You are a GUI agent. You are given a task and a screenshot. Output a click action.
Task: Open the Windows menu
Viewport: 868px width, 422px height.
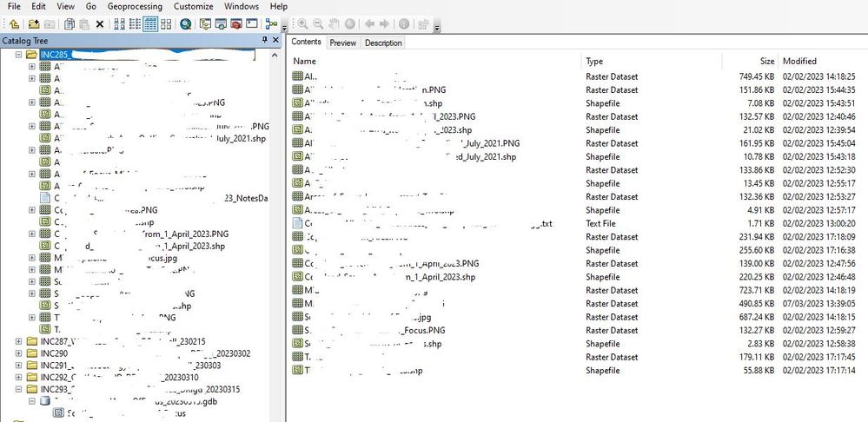242,7
